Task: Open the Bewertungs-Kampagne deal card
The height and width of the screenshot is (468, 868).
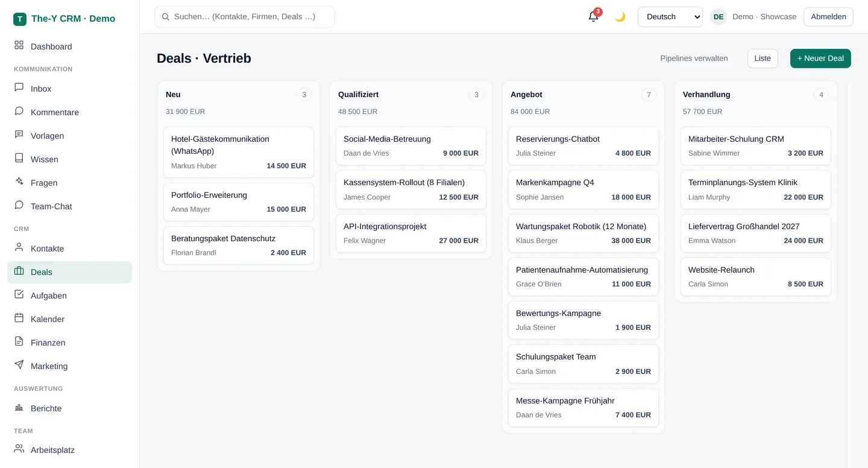Action: [583, 320]
